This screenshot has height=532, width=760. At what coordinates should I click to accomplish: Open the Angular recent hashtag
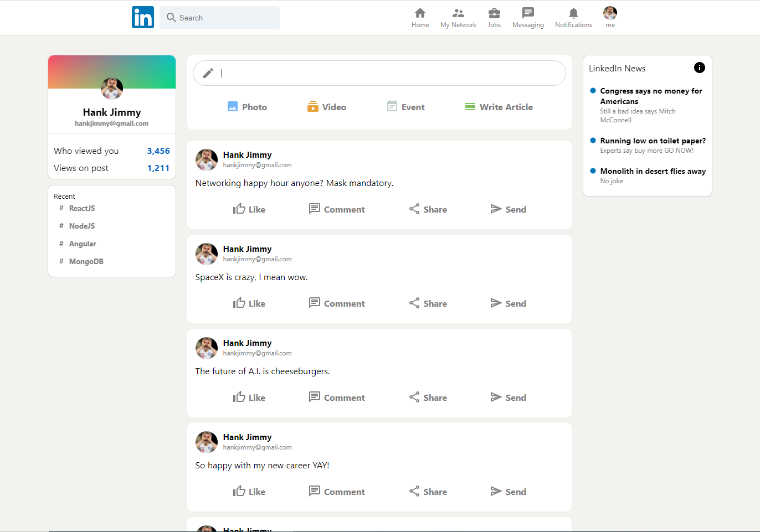coord(78,244)
